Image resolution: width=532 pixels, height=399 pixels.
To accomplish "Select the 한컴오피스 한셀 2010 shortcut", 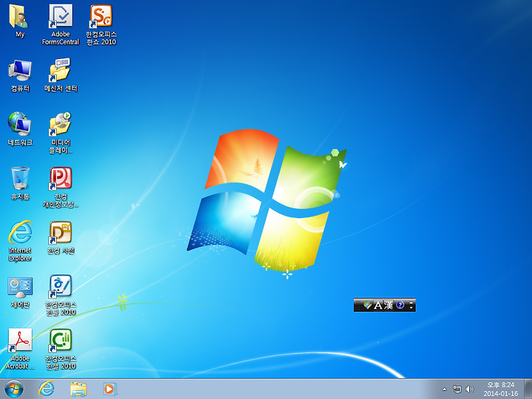I will 61,349.
